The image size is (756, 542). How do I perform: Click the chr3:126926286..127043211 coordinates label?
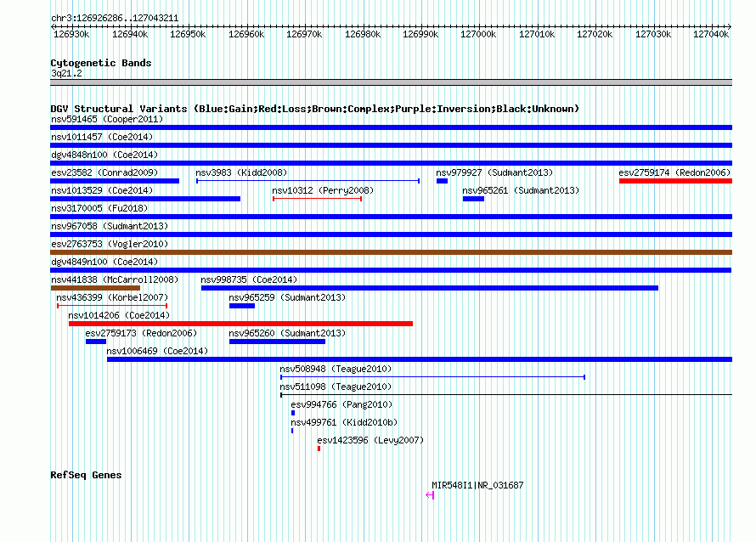tap(115, 19)
